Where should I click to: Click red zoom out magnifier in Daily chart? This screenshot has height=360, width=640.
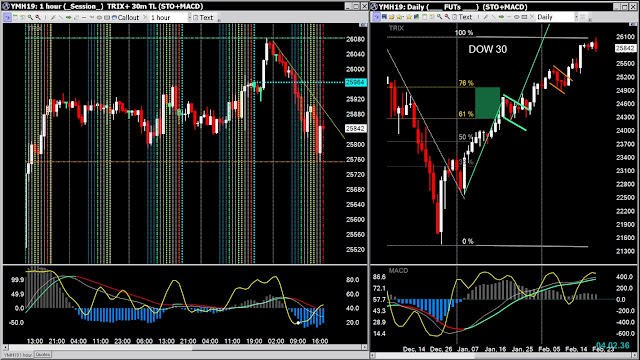[x=447, y=17]
